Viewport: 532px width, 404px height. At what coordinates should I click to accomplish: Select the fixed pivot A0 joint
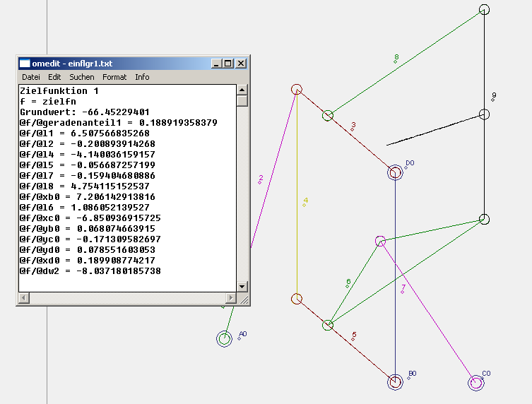pyautogui.click(x=224, y=339)
